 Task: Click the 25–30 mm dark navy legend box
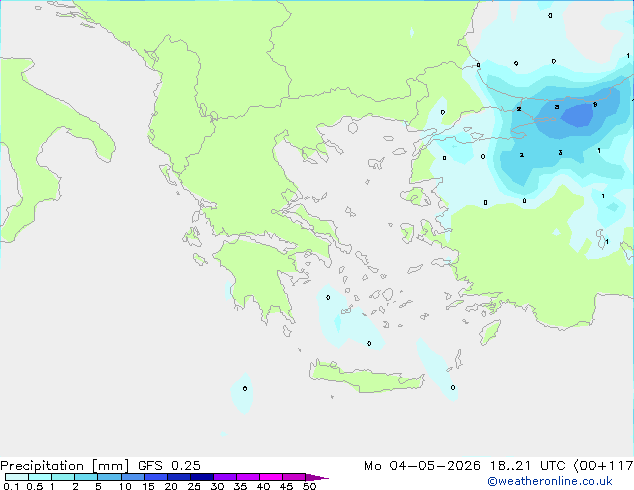pos(202,477)
